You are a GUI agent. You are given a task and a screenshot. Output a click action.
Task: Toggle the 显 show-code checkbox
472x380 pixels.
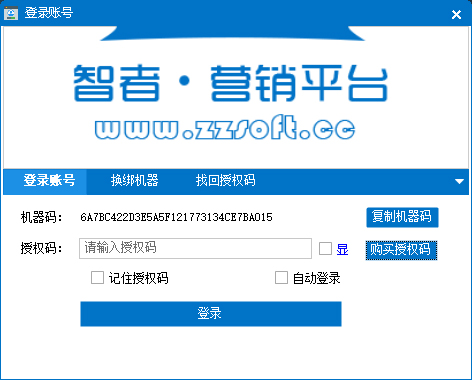pyautogui.click(x=325, y=249)
